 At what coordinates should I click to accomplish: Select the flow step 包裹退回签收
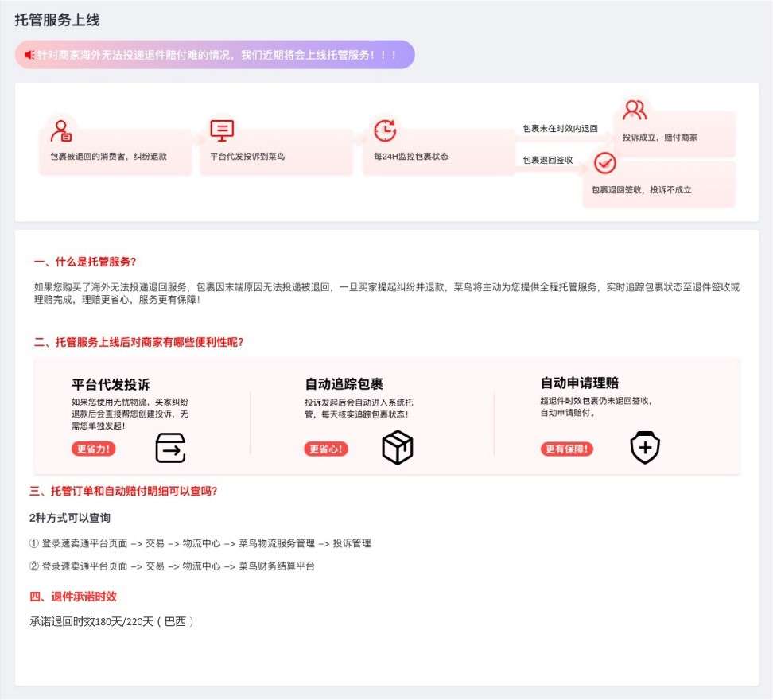[x=550, y=159]
